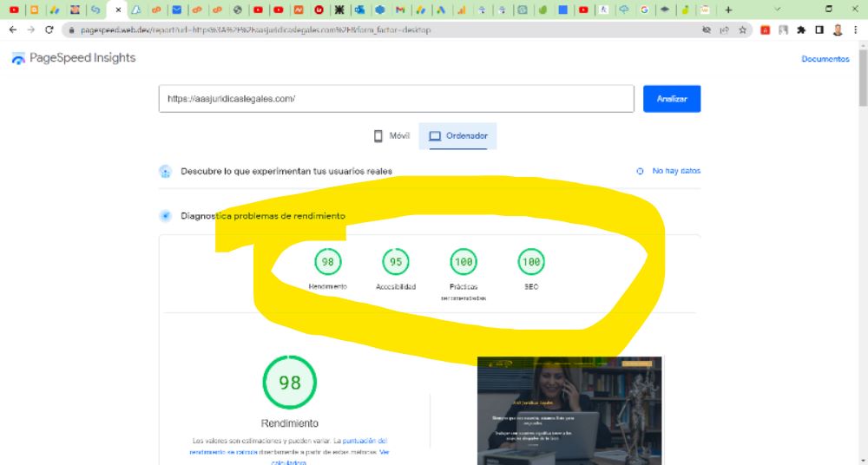
Task: Switch to the Móvil tab
Action: coord(391,136)
